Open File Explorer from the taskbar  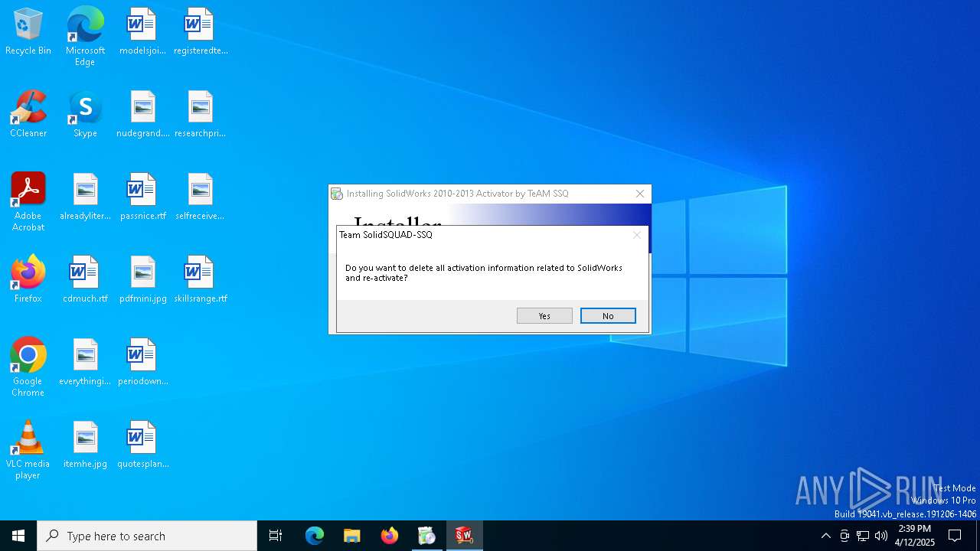tap(351, 536)
